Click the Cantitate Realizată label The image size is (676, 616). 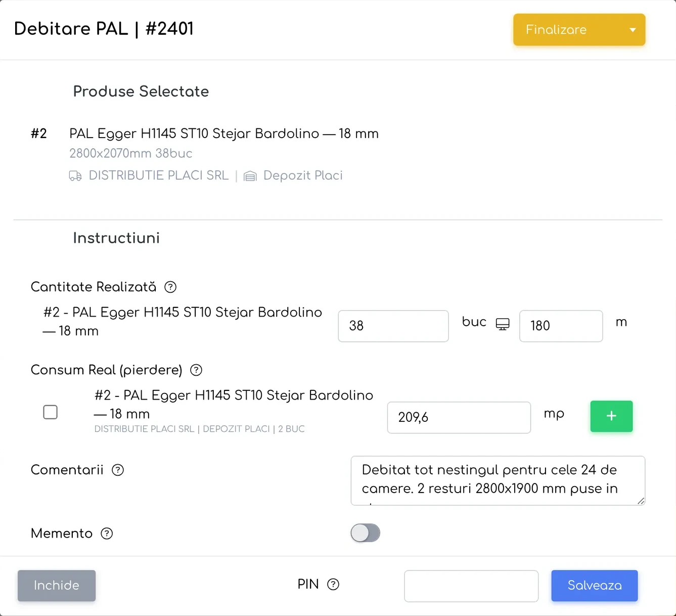click(x=94, y=287)
